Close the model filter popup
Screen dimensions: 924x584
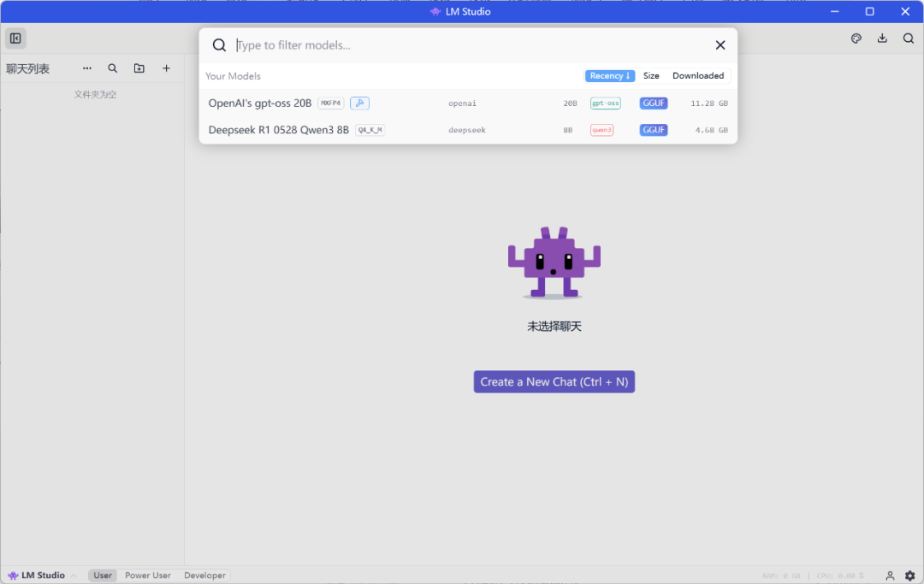720,44
